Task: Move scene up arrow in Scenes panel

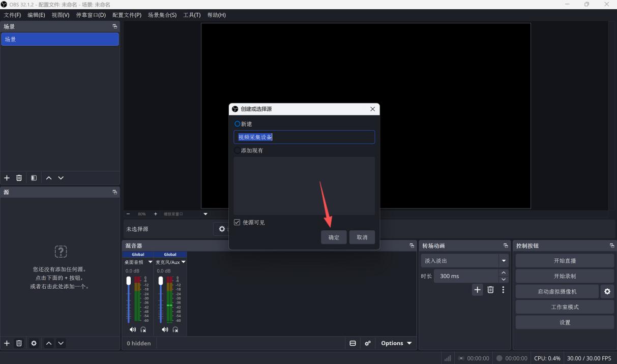Action: tap(49, 178)
